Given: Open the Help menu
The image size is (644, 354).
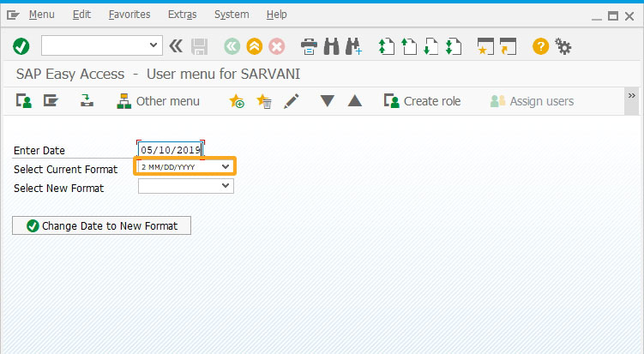Looking at the screenshot, I should [x=277, y=15].
